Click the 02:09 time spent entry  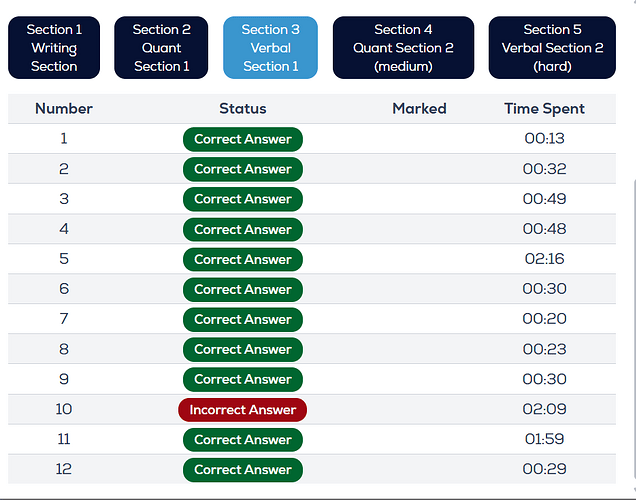click(x=544, y=409)
